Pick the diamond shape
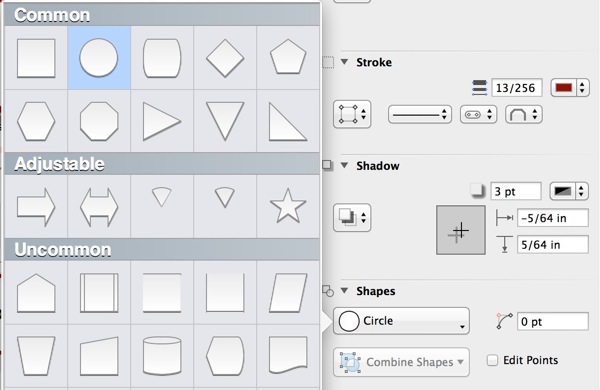The image size is (600, 390). [225, 58]
